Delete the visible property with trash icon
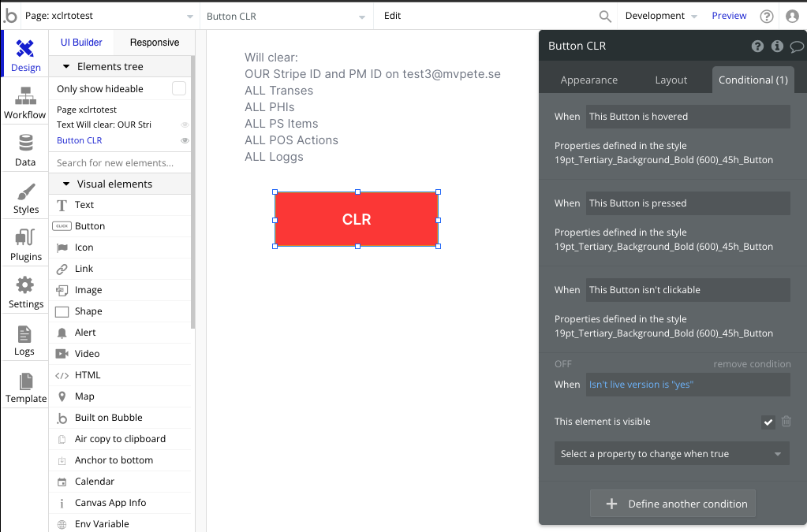 pos(786,422)
